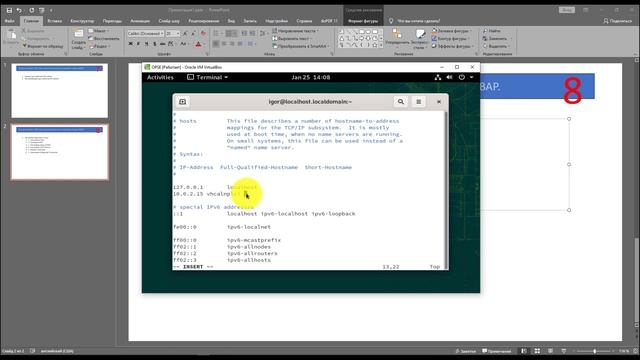Click the Italic formatting icon
This screenshot has height=360, width=640.
pos(138,44)
